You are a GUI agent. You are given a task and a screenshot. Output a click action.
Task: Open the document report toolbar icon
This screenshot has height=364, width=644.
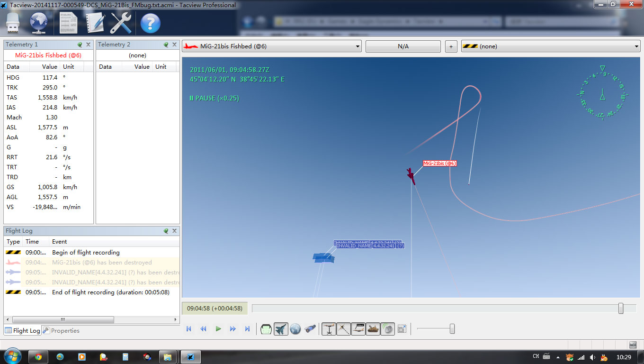click(69, 23)
